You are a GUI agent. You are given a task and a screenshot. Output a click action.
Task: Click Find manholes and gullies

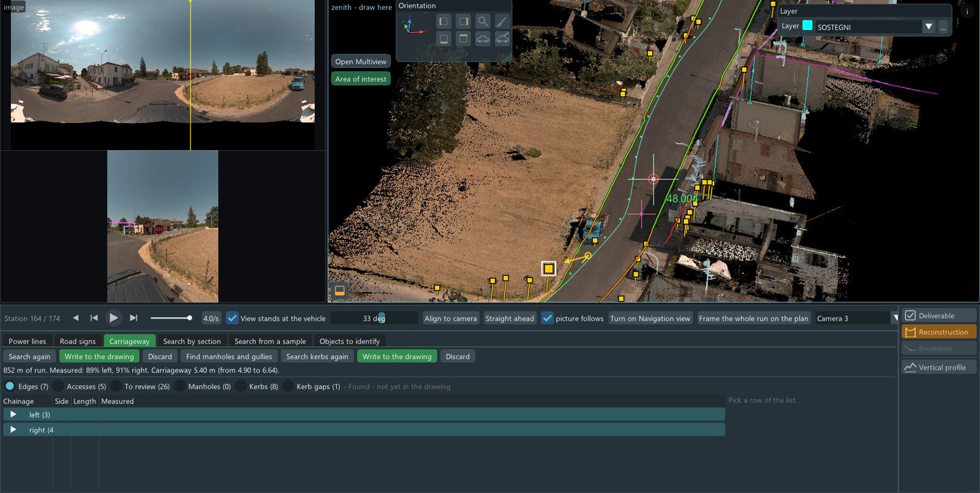point(229,356)
